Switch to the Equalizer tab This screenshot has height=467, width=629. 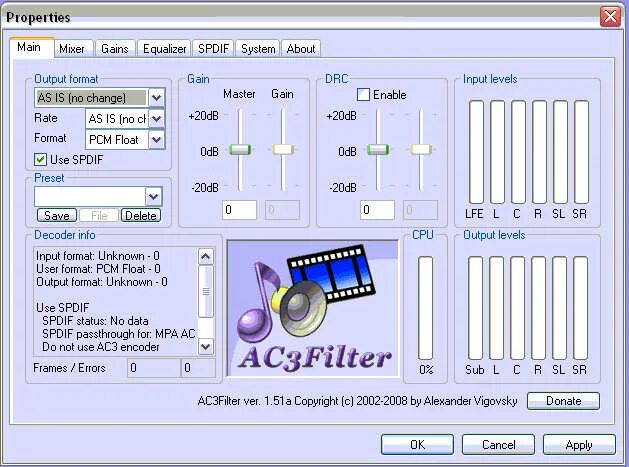pyautogui.click(x=164, y=49)
